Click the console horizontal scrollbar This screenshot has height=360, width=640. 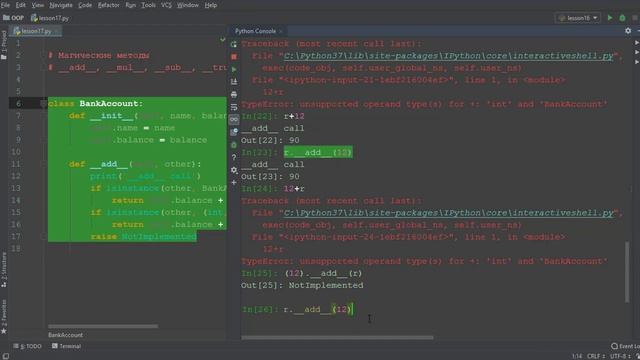pyautogui.click(x=337, y=338)
